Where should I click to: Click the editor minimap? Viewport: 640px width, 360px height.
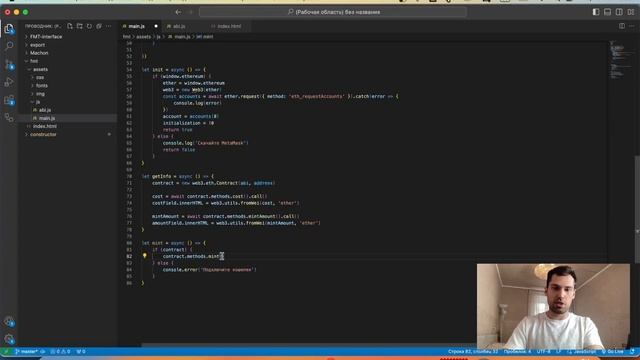pyautogui.click(x=621, y=60)
